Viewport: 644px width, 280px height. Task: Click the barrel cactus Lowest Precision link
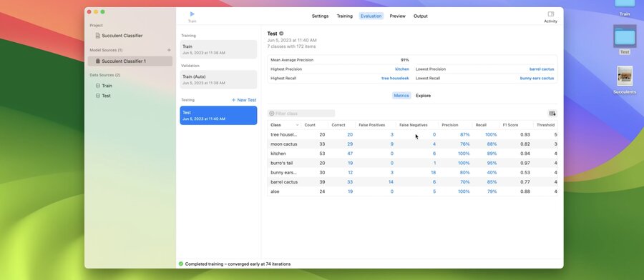542,69
